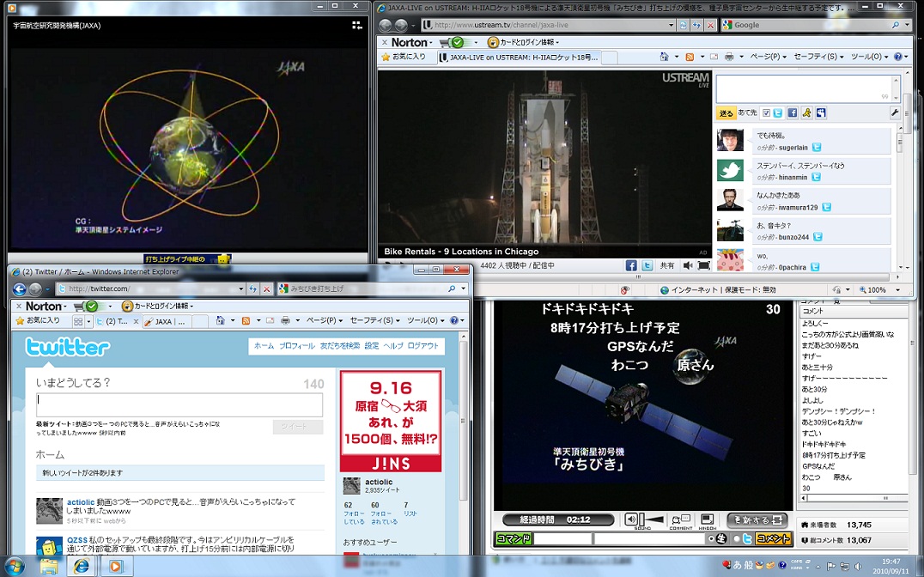Click the yellow コメント button in the Nico Live bar

point(773,538)
